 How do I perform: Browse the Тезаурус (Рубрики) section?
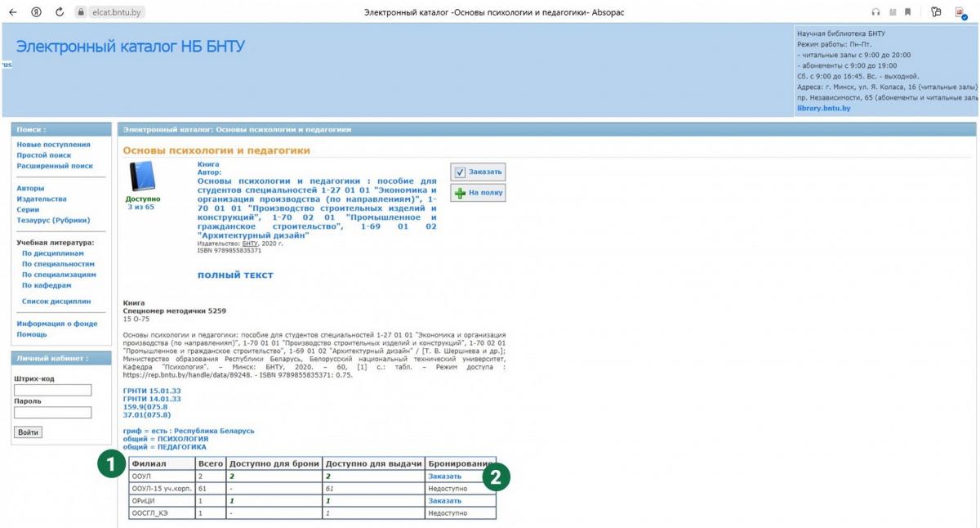53,220
